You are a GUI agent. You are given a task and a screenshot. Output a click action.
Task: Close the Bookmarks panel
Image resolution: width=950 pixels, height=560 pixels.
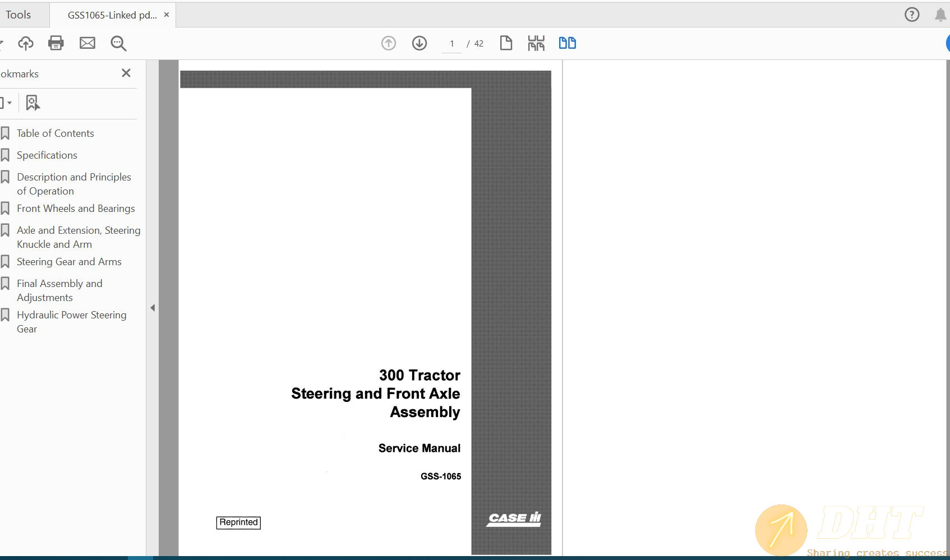[x=126, y=73]
